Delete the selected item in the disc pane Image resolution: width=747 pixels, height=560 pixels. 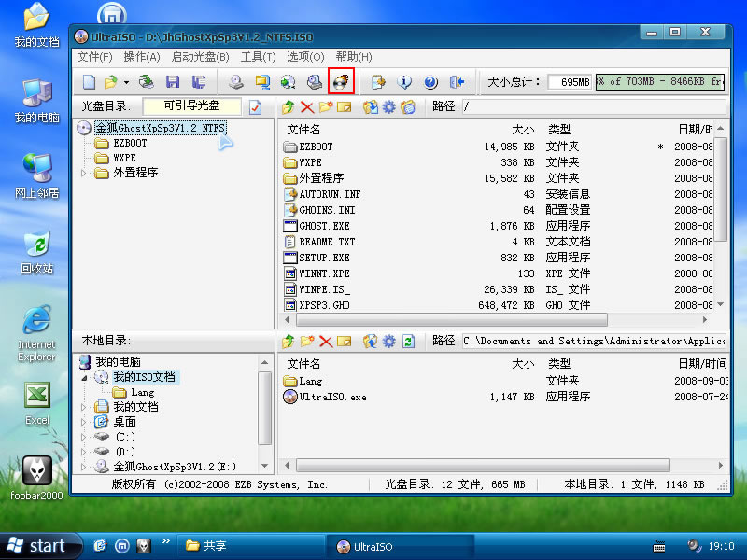point(307,106)
